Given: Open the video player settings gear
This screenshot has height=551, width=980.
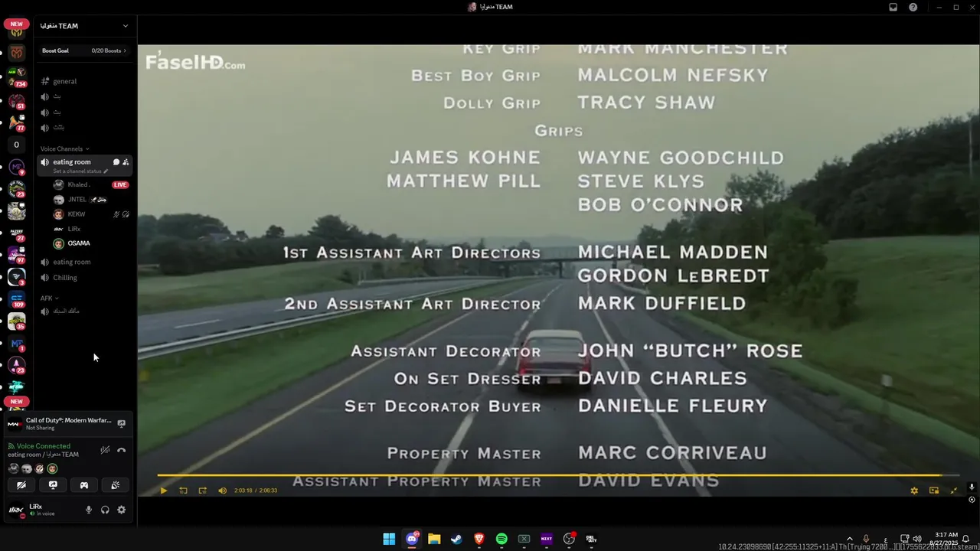Looking at the screenshot, I should click(914, 491).
